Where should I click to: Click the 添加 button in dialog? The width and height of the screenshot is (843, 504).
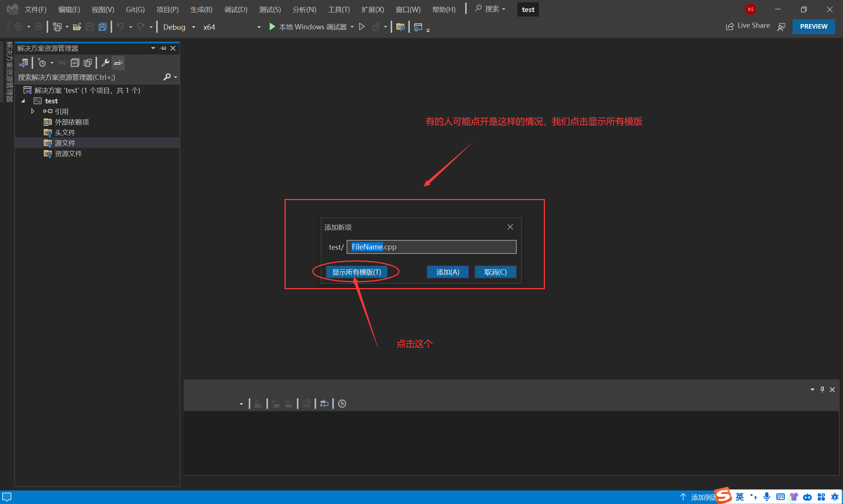(447, 272)
